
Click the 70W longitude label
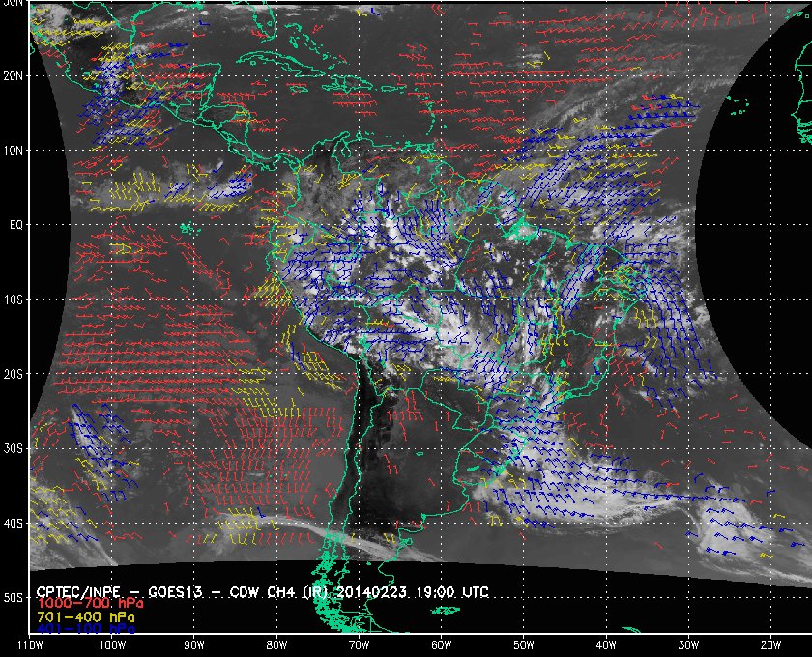pyautogui.click(x=359, y=645)
